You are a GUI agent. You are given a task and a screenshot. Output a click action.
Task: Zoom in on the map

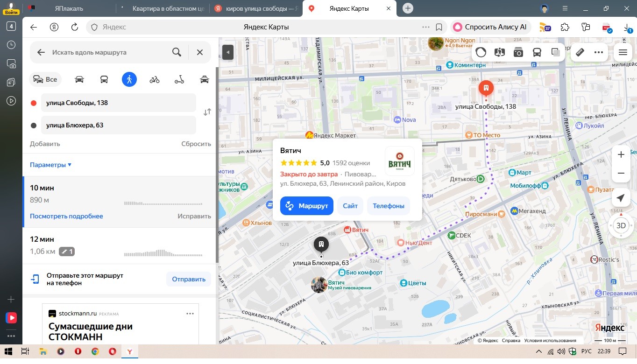[x=621, y=154]
